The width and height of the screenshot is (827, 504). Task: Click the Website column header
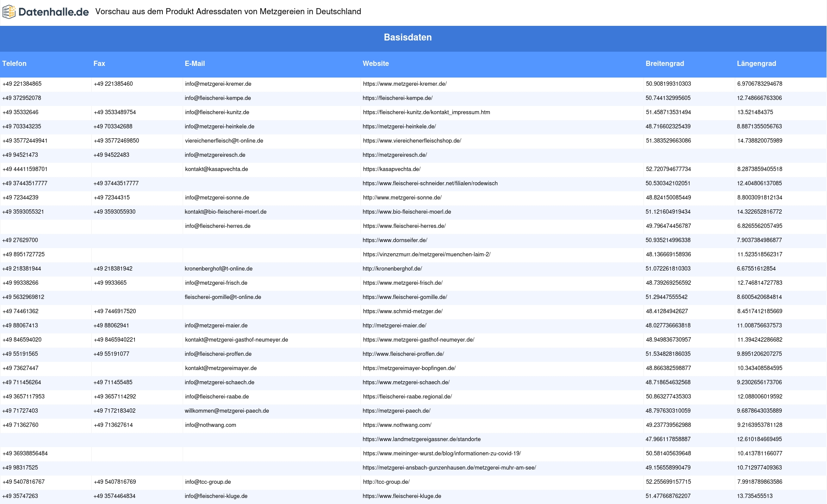[x=376, y=63]
